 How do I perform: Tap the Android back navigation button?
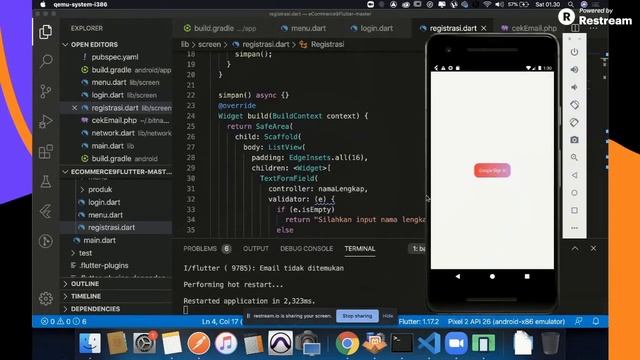click(x=458, y=276)
